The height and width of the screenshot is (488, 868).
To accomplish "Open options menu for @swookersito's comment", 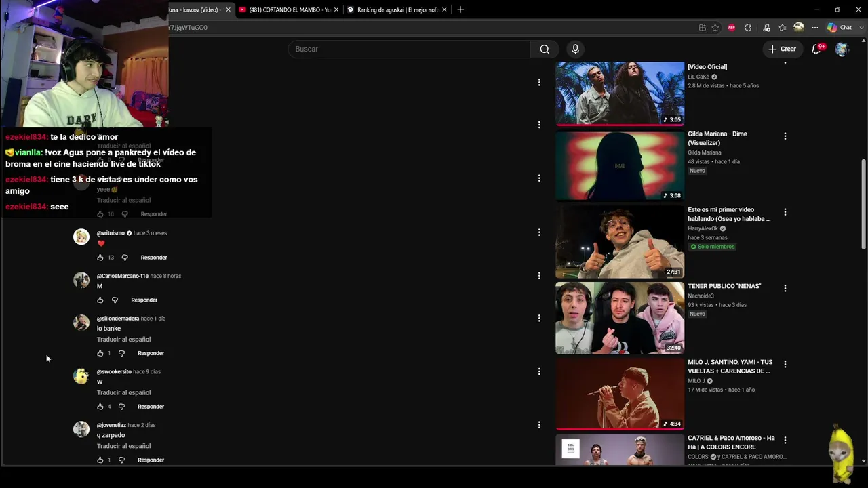I will pyautogui.click(x=539, y=371).
